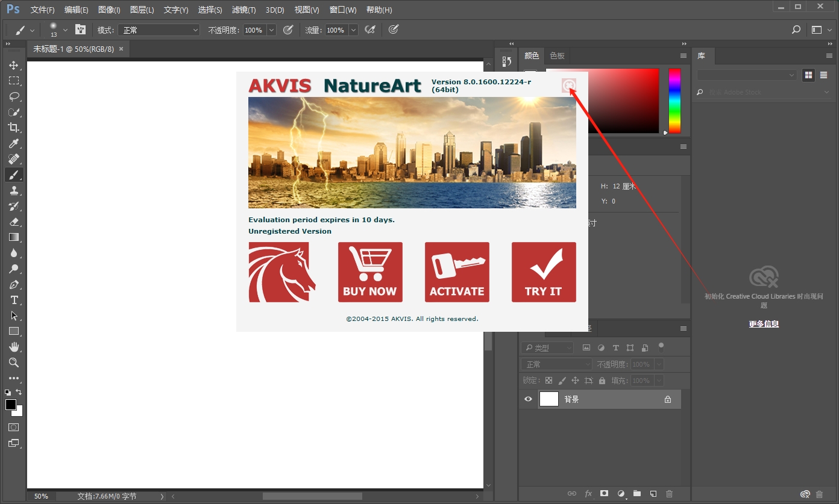Toggle pixel layer filter in Layers

(586, 348)
